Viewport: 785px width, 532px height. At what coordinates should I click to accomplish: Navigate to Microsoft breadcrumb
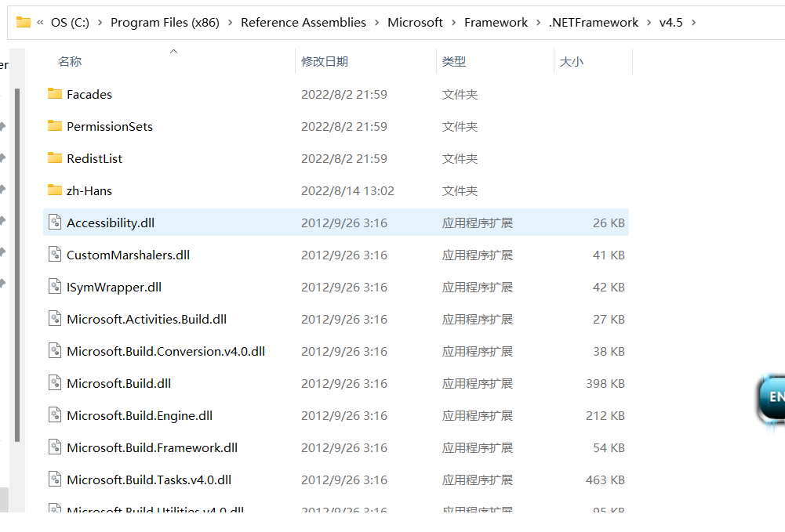coord(415,23)
